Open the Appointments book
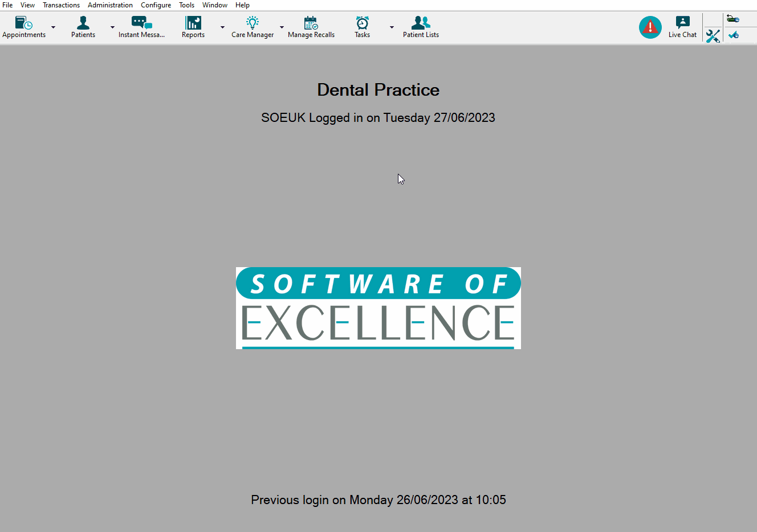 click(x=24, y=27)
